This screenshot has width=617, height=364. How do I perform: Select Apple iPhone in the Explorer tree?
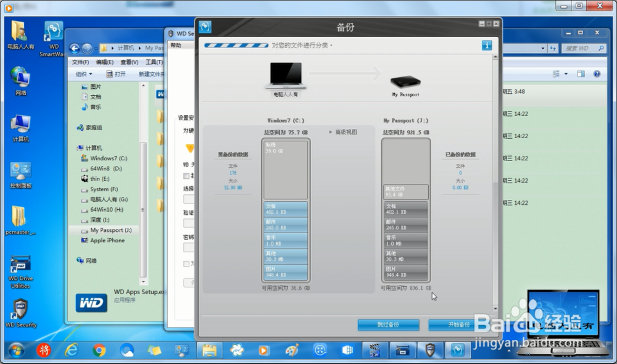coord(102,241)
